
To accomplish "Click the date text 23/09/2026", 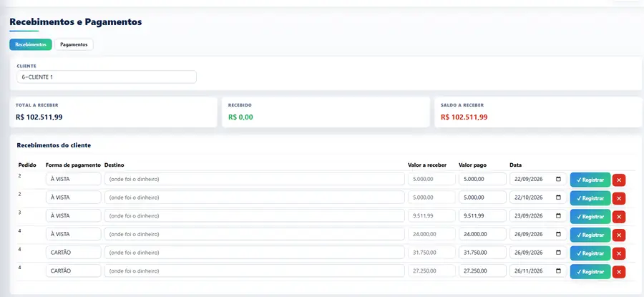I will (x=529, y=215).
